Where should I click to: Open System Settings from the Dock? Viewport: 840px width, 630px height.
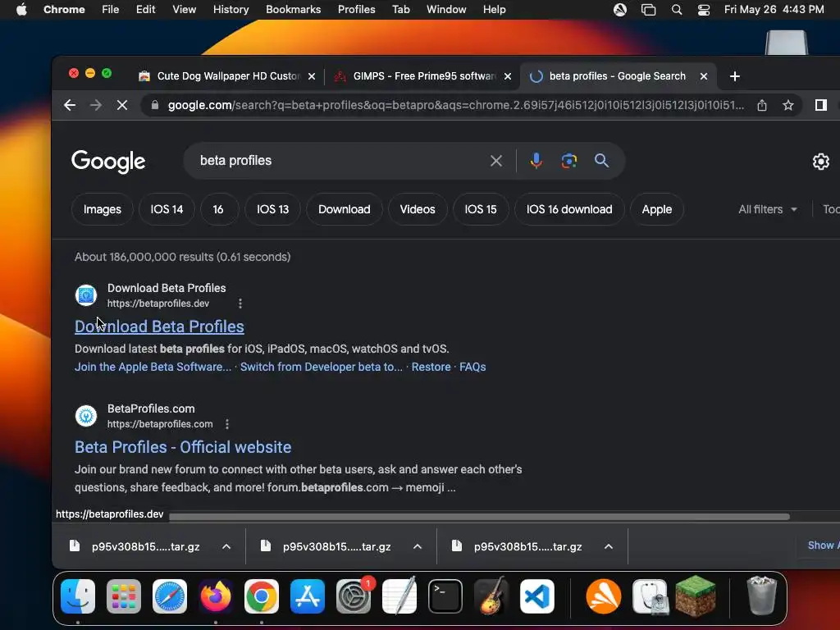[354, 596]
